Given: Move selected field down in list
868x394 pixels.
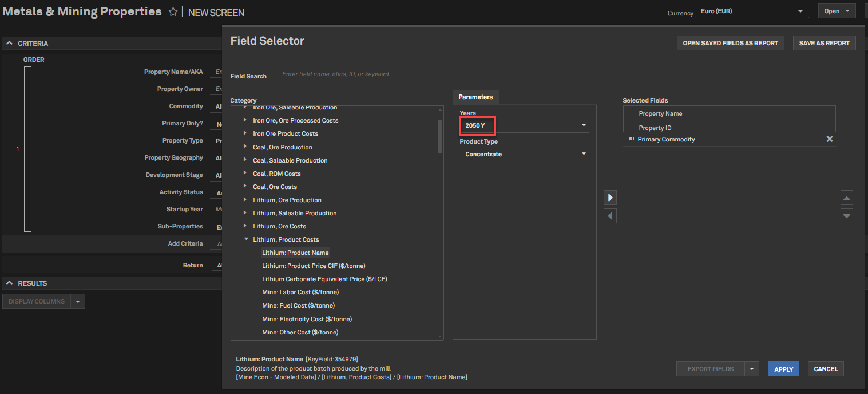Looking at the screenshot, I should tap(847, 216).
